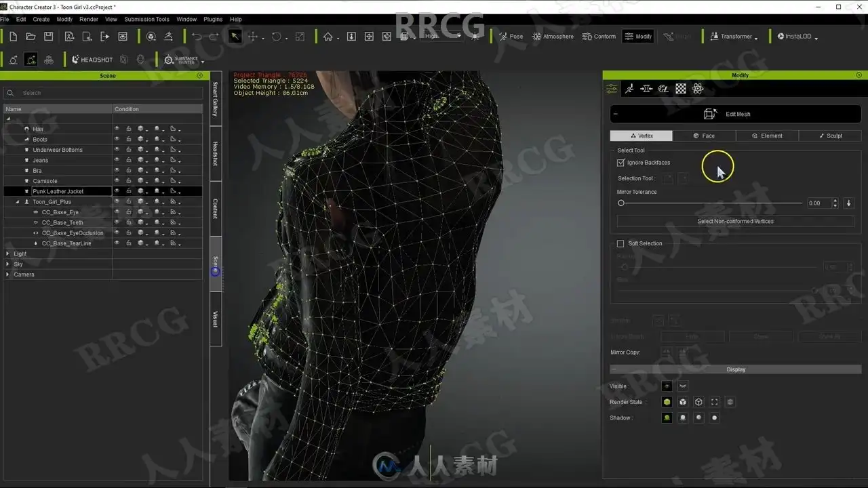This screenshot has width=868, height=488.
Task: Toggle the Ignore Backfaces checkbox
Action: 620,163
